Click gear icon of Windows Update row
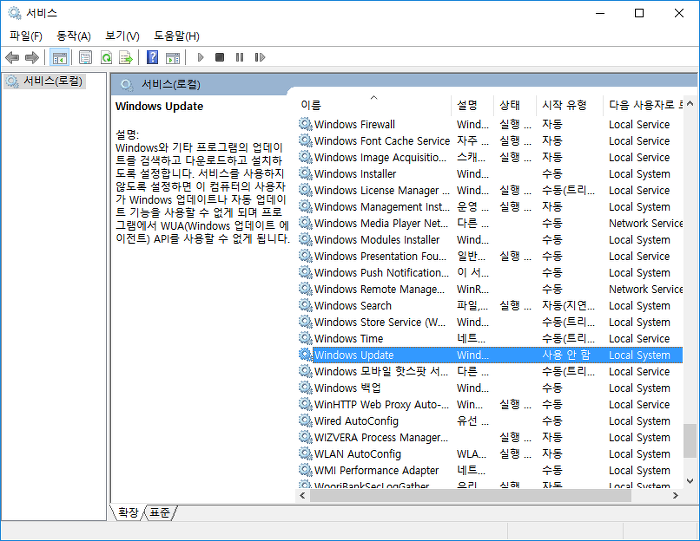700x541 pixels. 305,355
